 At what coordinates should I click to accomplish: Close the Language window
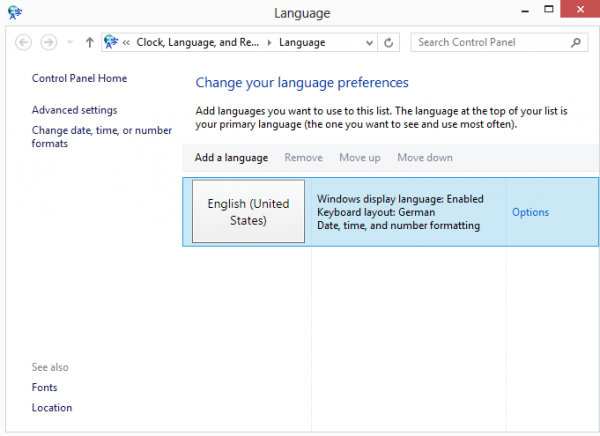580,9
